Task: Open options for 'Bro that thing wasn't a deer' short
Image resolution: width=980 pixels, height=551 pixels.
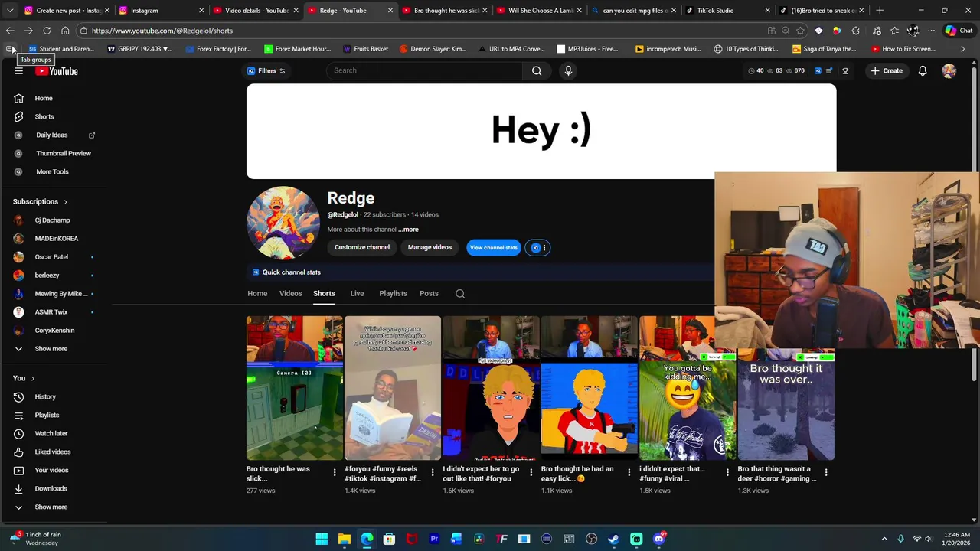Action: pos(826,472)
